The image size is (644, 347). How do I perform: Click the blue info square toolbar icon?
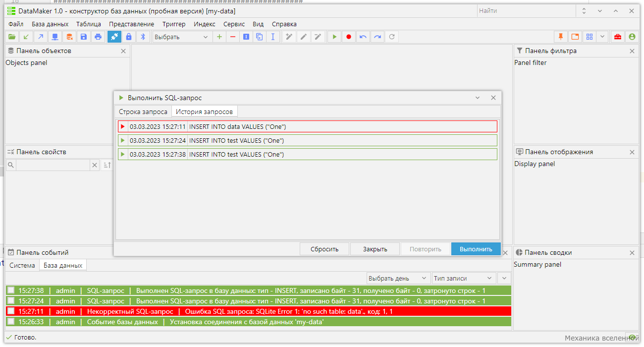(246, 37)
